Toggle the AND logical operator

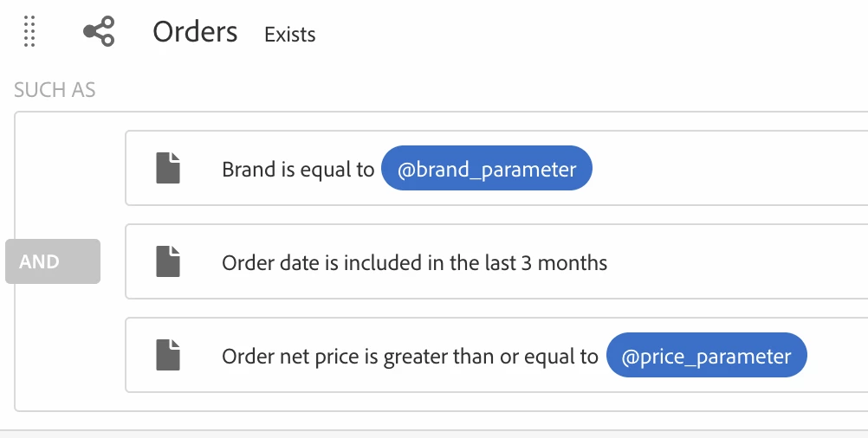pos(53,261)
